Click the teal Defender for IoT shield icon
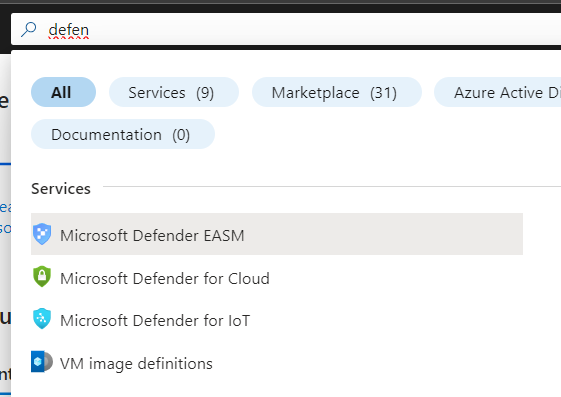Viewport: 561px width, 397px height. [x=42, y=319]
